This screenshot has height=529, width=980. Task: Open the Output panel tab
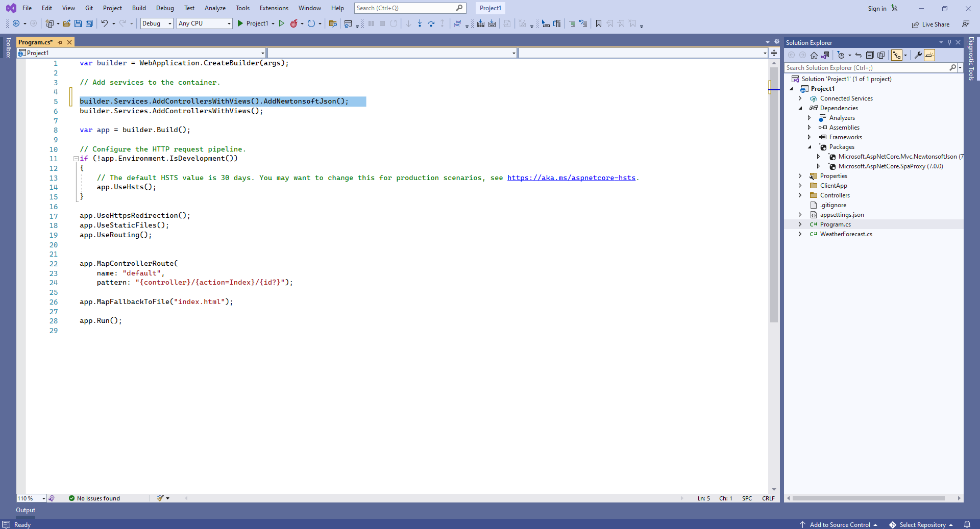[x=26, y=510]
